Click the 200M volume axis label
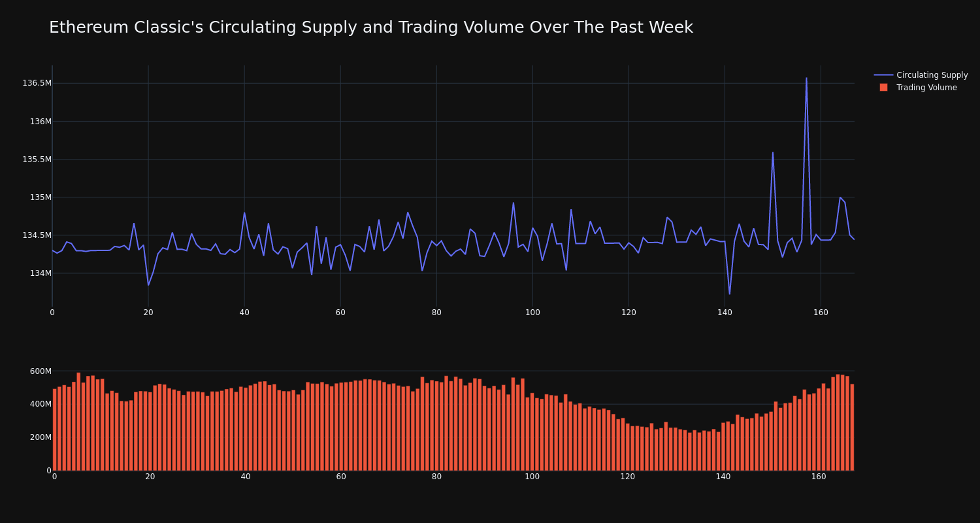The image size is (980, 523). 41,437
